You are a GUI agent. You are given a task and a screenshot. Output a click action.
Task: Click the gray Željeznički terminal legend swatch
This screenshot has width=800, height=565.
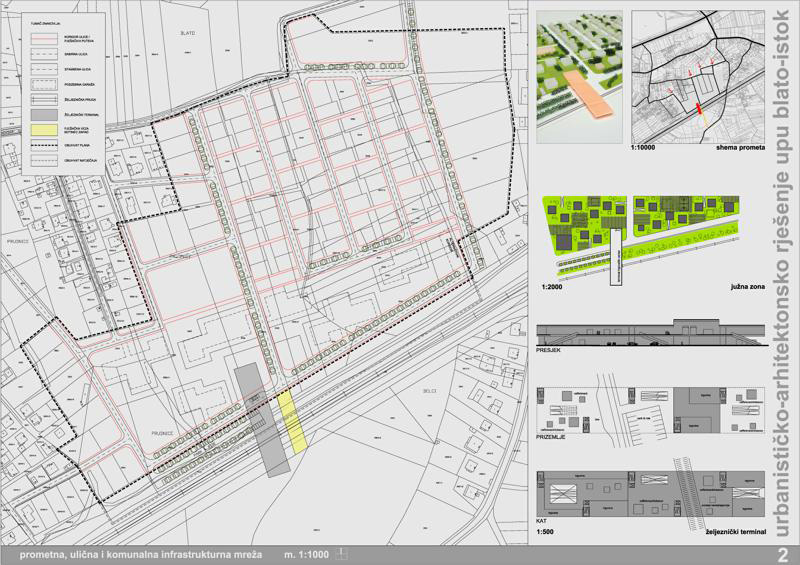[45, 115]
